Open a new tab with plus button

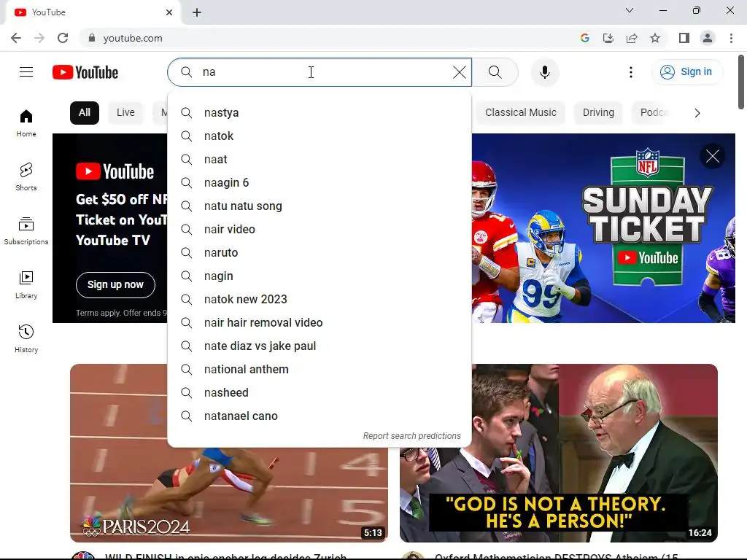point(197,12)
